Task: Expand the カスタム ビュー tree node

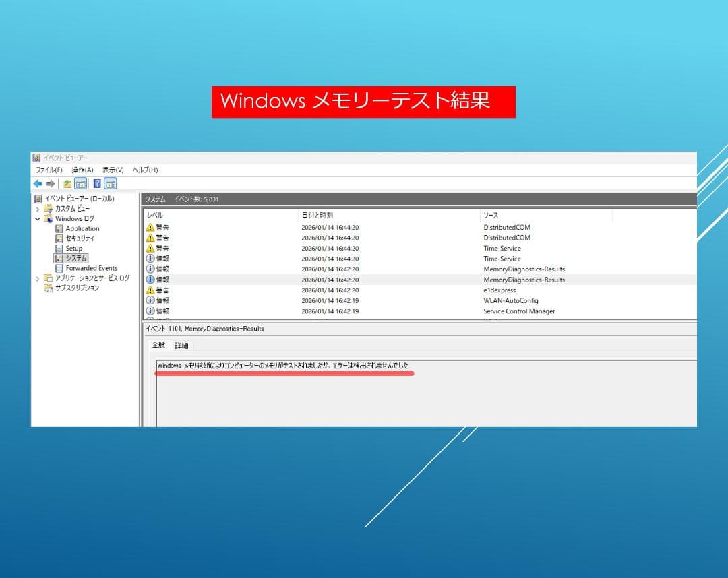Action: (x=38, y=208)
